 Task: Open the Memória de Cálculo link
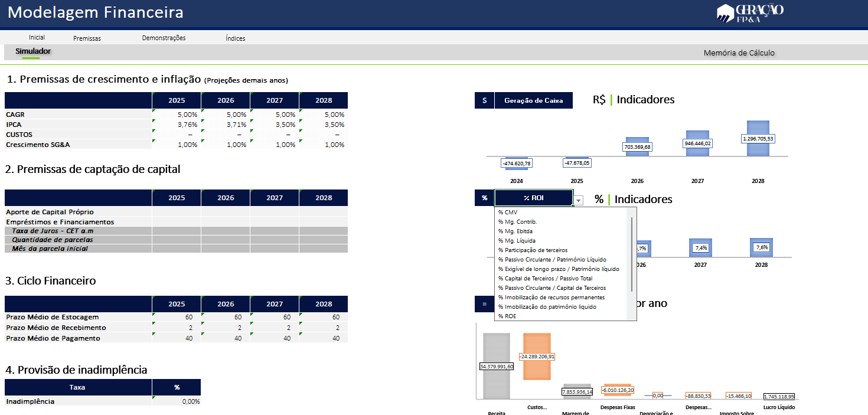[x=739, y=53]
